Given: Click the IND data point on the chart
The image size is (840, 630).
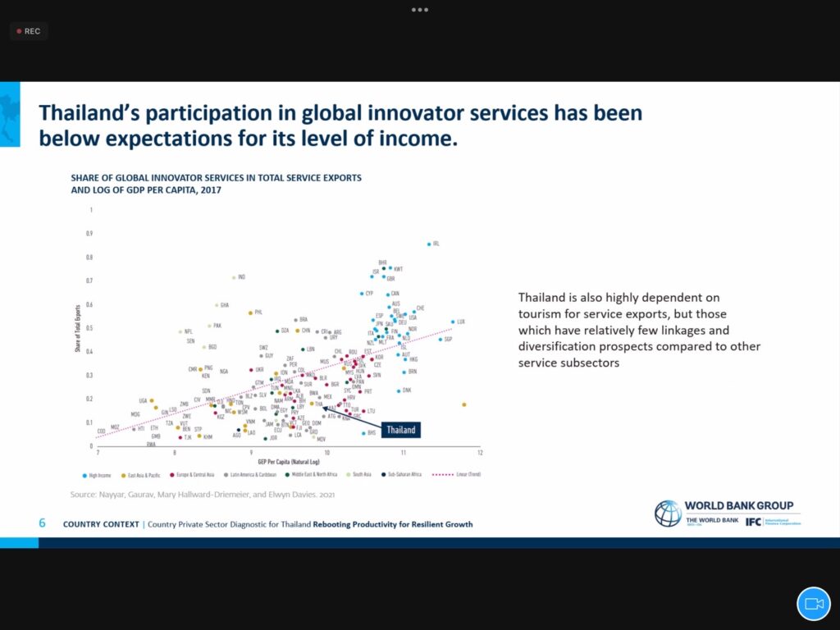Looking at the screenshot, I should pos(234,277).
